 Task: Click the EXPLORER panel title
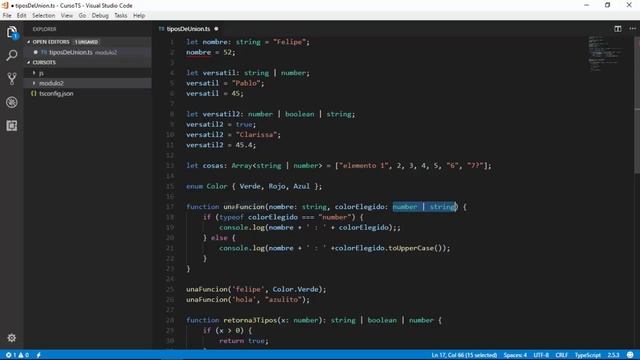(x=44, y=29)
